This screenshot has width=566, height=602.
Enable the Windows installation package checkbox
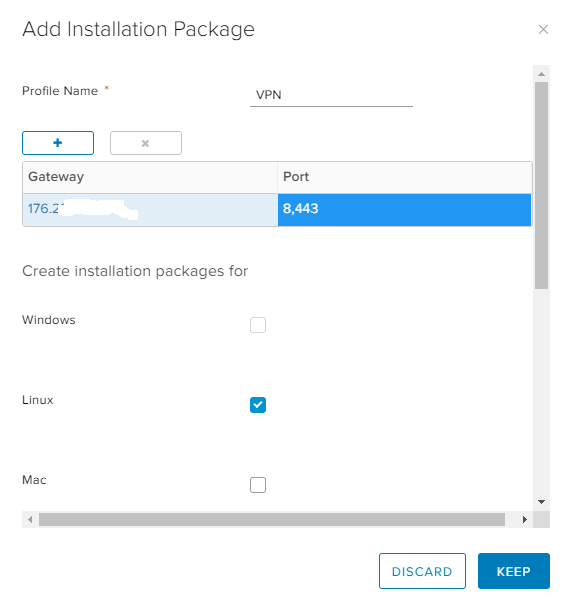coord(258,325)
